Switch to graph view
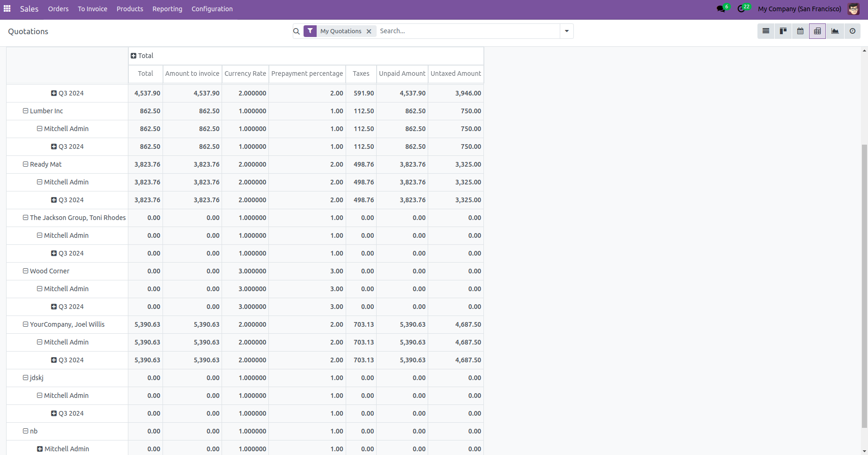Image resolution: width=868 pixels, height=455 pixels. (835, 31)
